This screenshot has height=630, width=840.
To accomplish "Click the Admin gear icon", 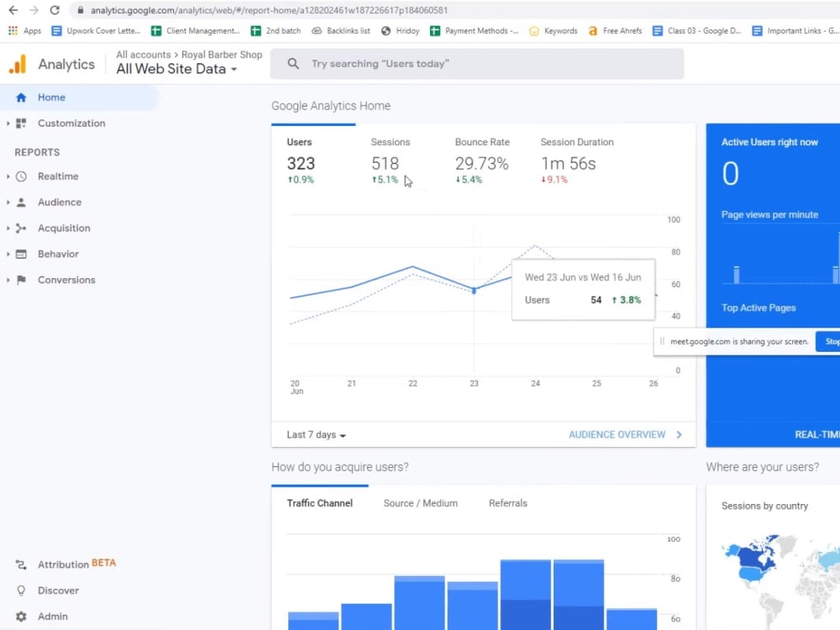I will pyautogui.click(x=21, y=616).
